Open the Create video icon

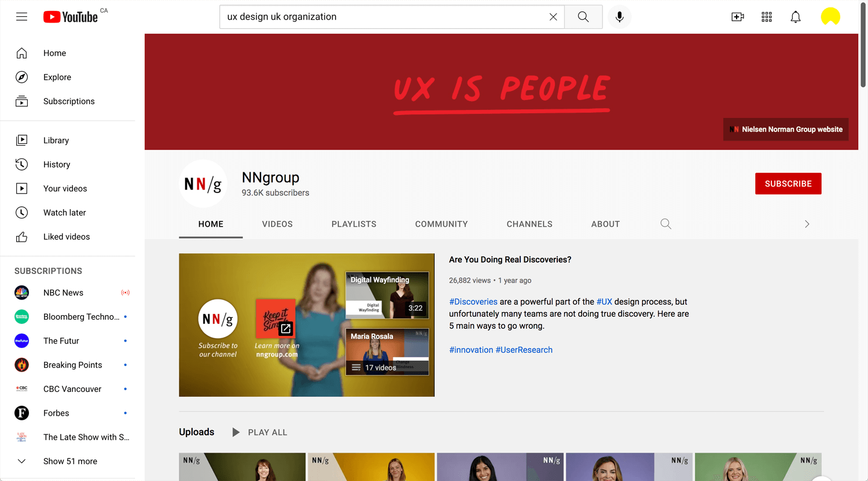tap(738, 17)
